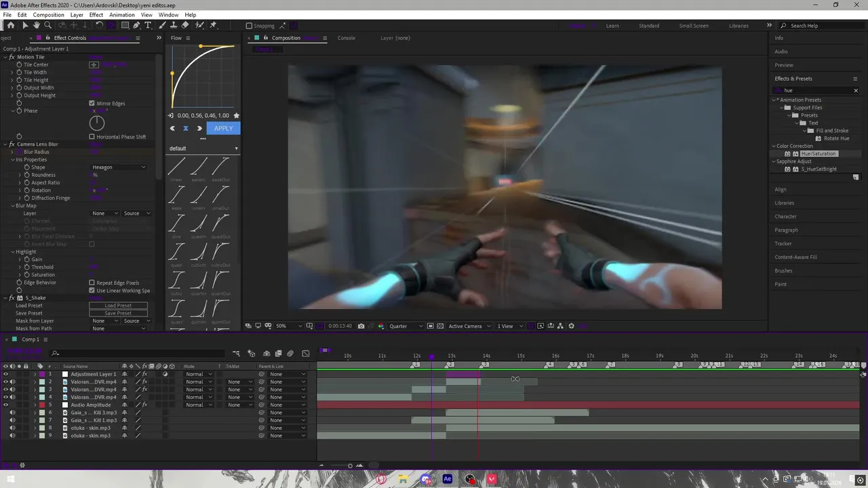Select the Pen tool

point(136,25)
